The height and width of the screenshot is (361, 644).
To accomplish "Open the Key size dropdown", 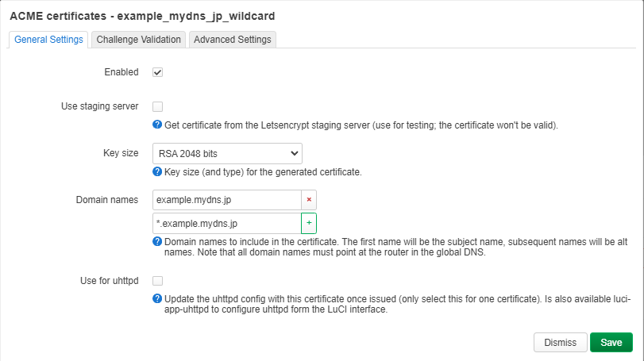I will [x=226, y=152].
